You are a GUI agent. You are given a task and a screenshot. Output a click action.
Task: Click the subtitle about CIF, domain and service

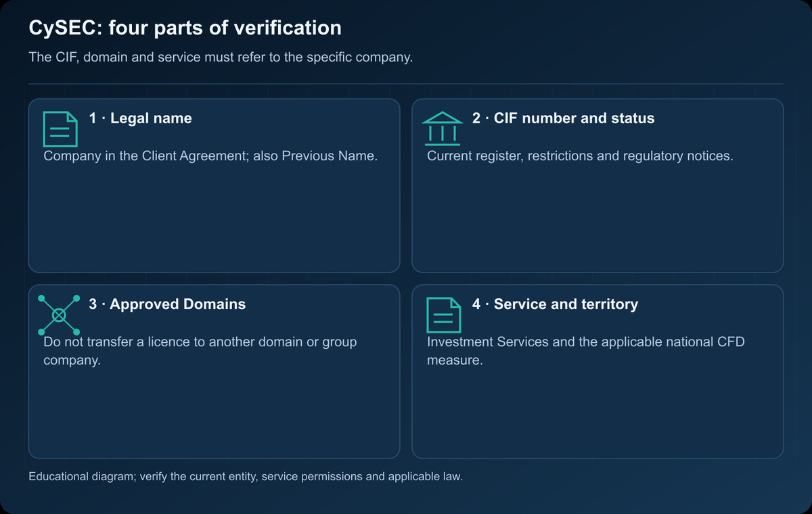pos(221,57)
